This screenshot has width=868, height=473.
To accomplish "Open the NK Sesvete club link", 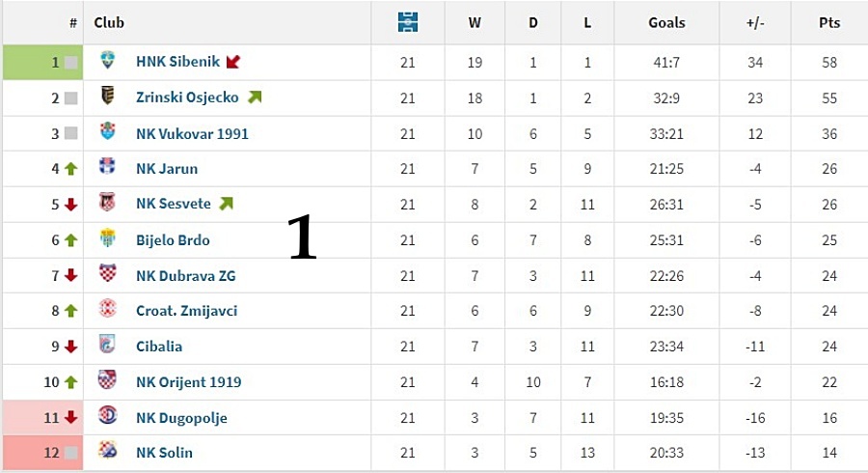I will click(174, 204).
